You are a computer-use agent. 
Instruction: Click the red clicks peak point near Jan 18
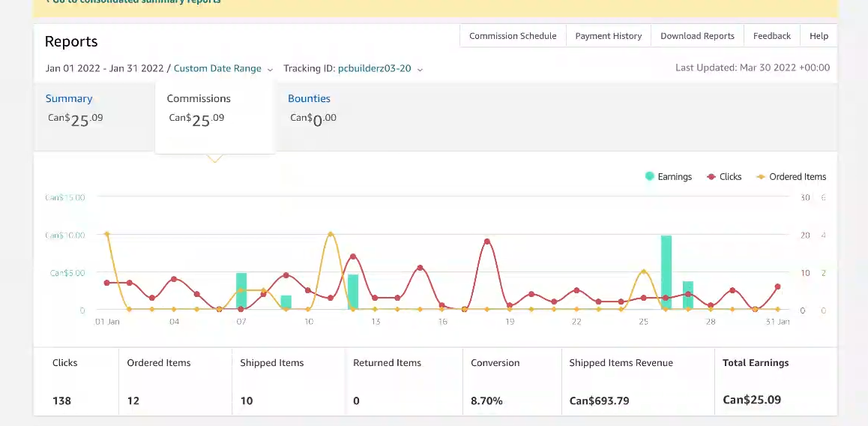point(487,241)
